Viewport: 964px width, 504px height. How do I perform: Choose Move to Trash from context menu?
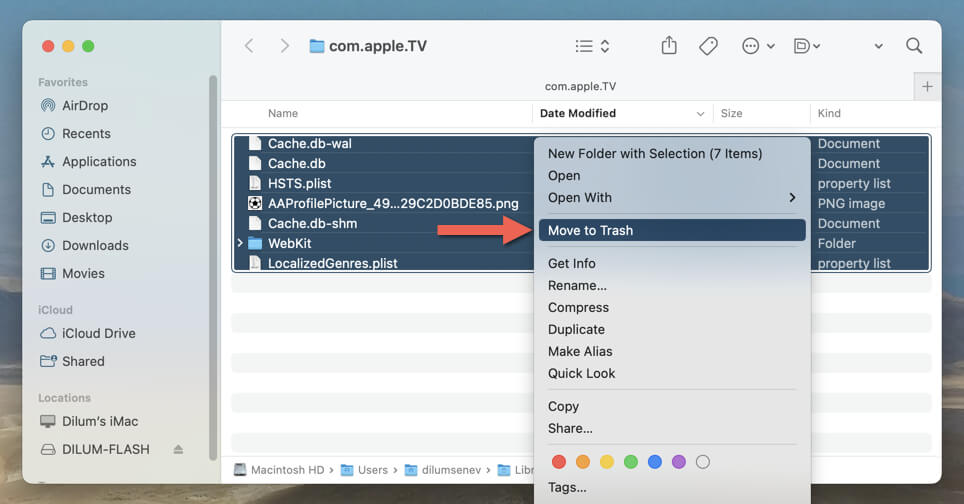590,231
